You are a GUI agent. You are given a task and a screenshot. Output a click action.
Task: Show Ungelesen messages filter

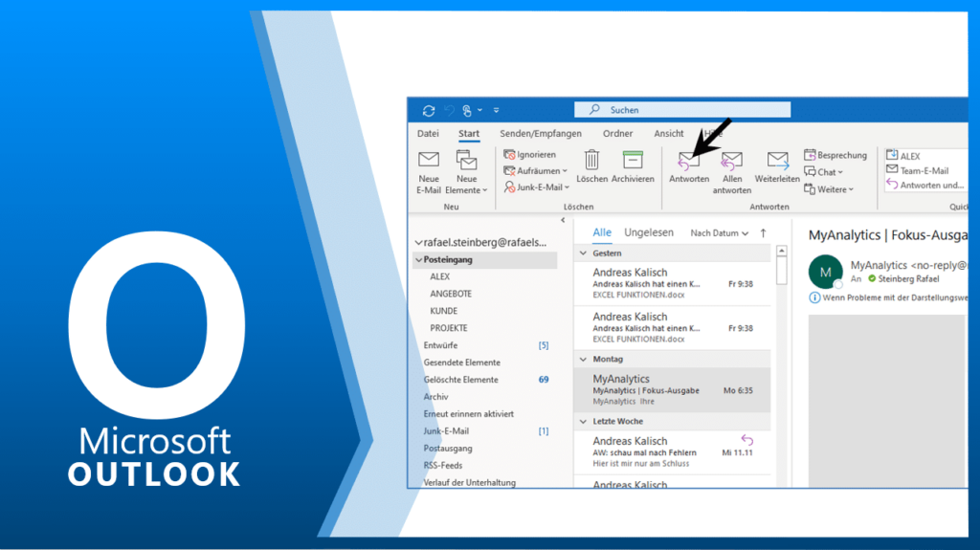[x=649, y=232]
